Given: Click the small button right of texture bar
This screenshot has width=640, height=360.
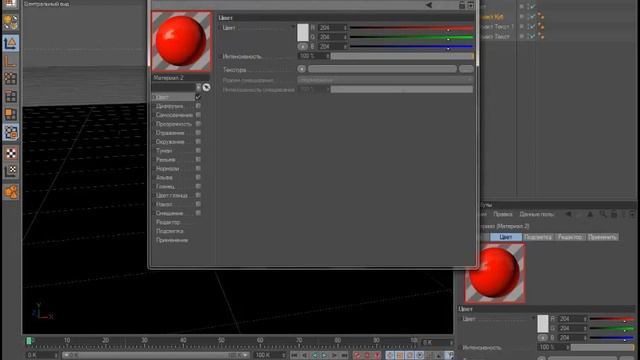Looking at the screenshot, I should pyautogui.click(x=466, y=69).
